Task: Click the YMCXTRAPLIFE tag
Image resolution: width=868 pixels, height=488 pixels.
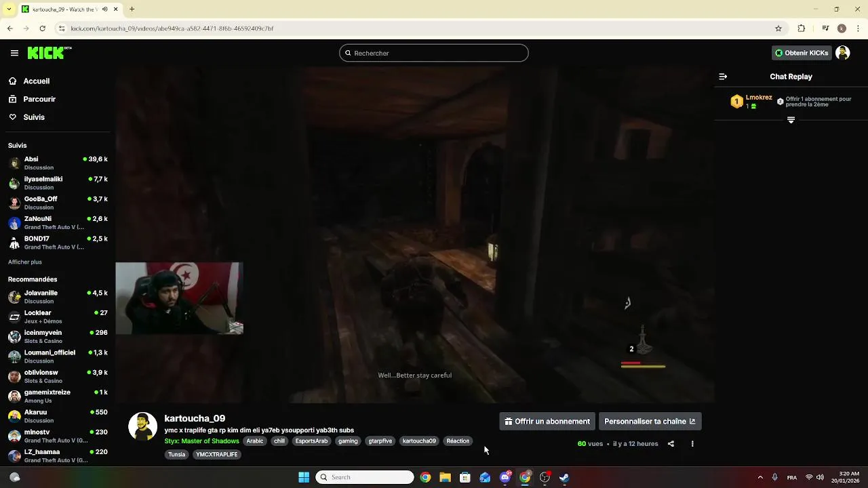Action: click(x=217, y=455)
